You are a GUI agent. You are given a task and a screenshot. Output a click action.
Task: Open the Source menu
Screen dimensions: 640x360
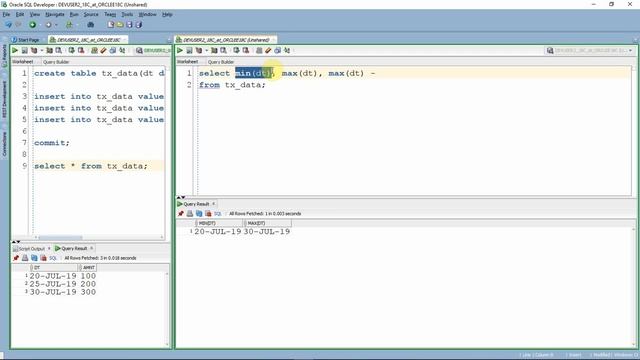pyautogui.click(x=91, y=14)
